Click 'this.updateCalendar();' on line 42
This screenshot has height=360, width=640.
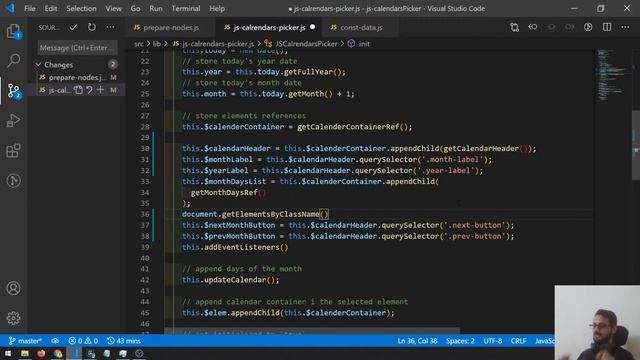point(231,280)
